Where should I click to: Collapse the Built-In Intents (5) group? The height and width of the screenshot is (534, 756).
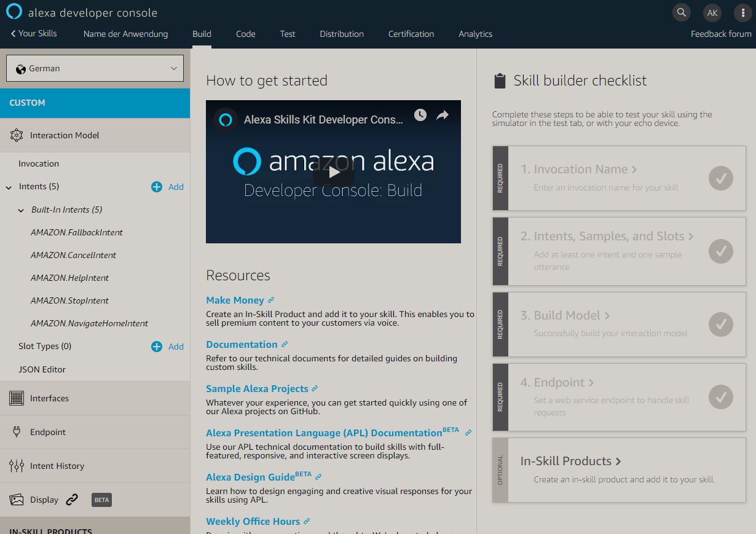point(22,210)
